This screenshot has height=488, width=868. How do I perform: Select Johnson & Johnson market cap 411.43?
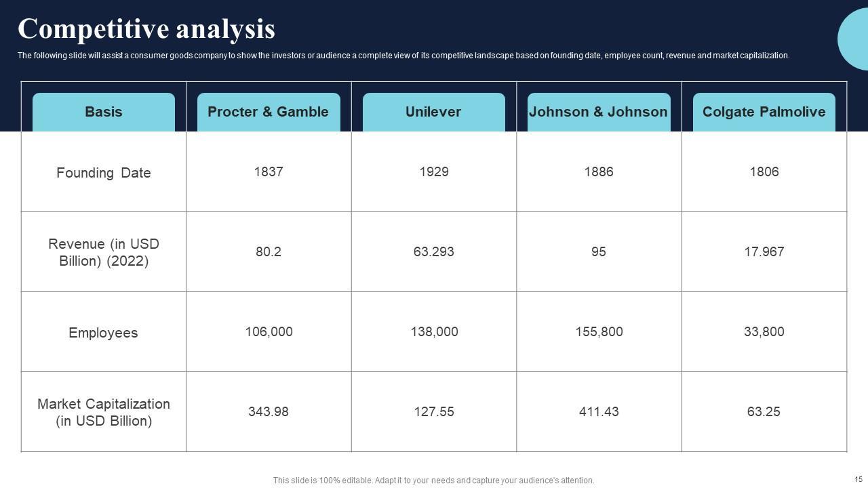[x=599, y=411]
